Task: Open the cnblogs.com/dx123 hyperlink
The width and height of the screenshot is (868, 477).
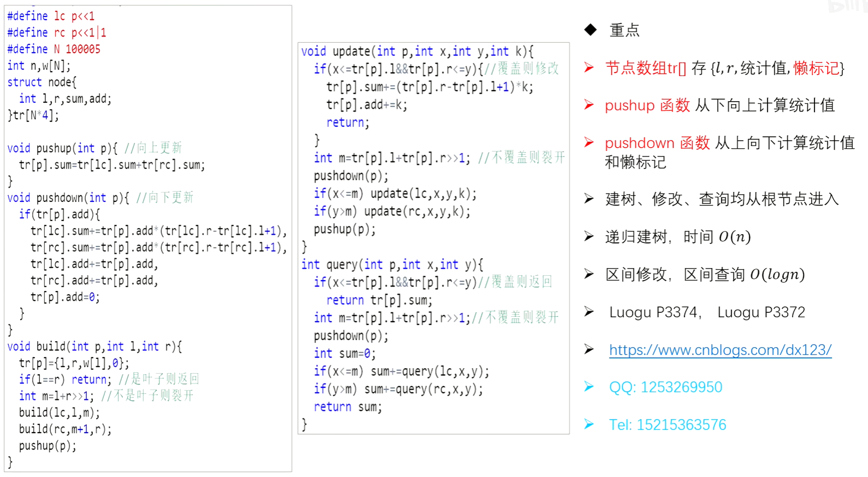Action: click(720, 350)
